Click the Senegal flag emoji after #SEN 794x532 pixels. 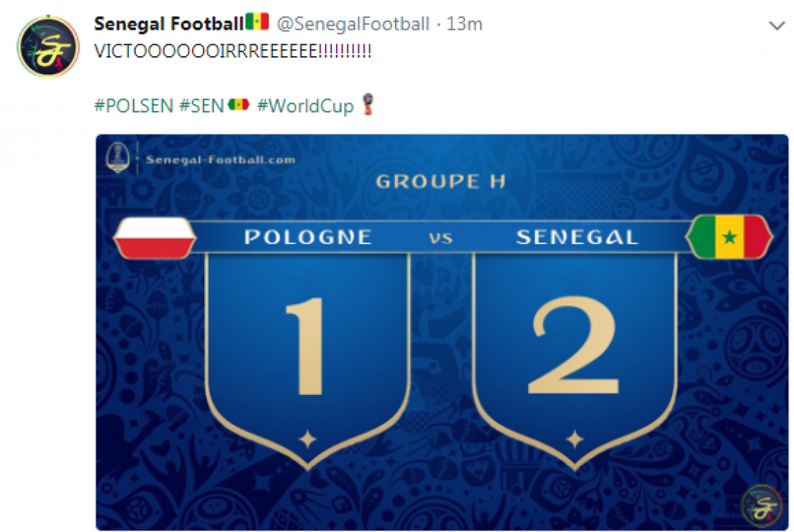pyautogui.click(x=238, y=105)
